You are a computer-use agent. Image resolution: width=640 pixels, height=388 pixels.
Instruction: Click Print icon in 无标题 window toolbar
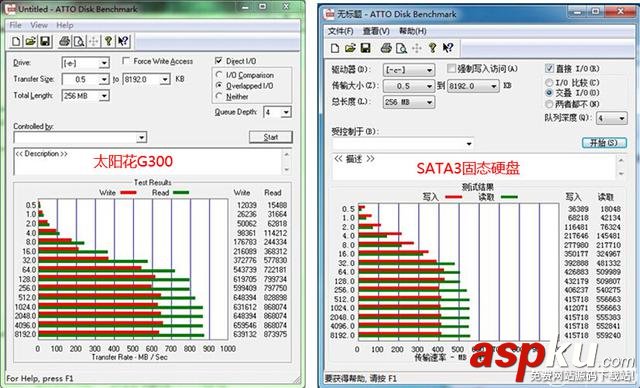coord(386,48)
